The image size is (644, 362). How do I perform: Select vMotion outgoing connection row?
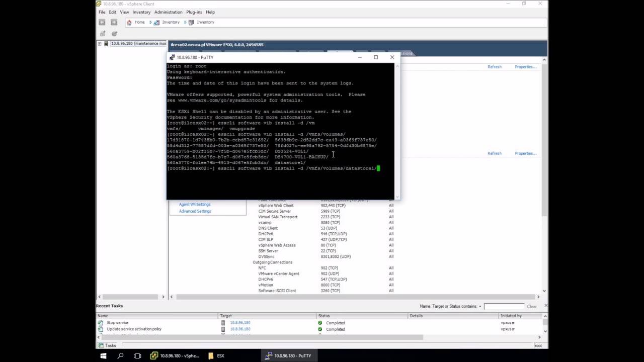pos(327,285)
